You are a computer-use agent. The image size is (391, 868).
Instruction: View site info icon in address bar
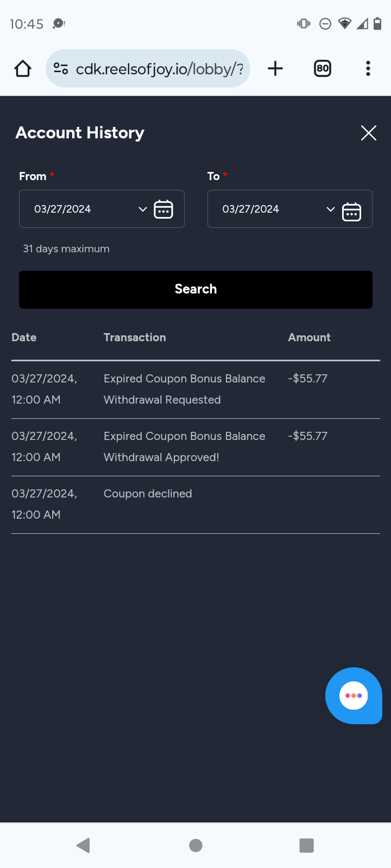coord(61,69)
